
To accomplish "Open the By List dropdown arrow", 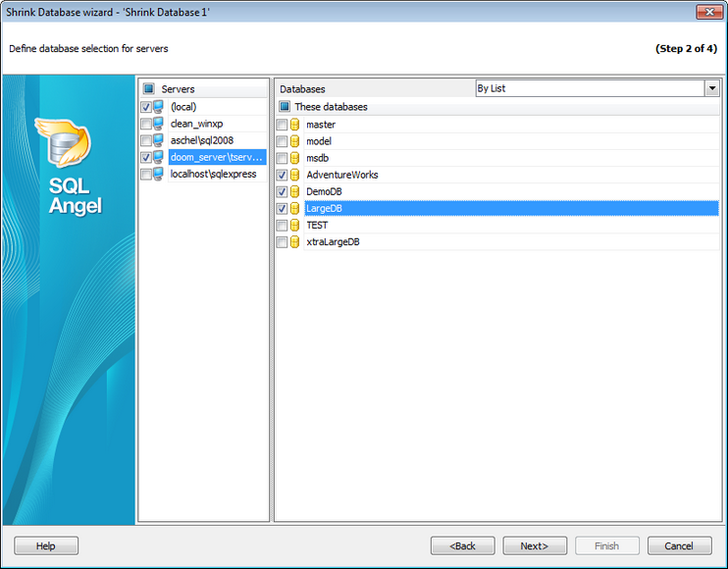I will [711, 88].
